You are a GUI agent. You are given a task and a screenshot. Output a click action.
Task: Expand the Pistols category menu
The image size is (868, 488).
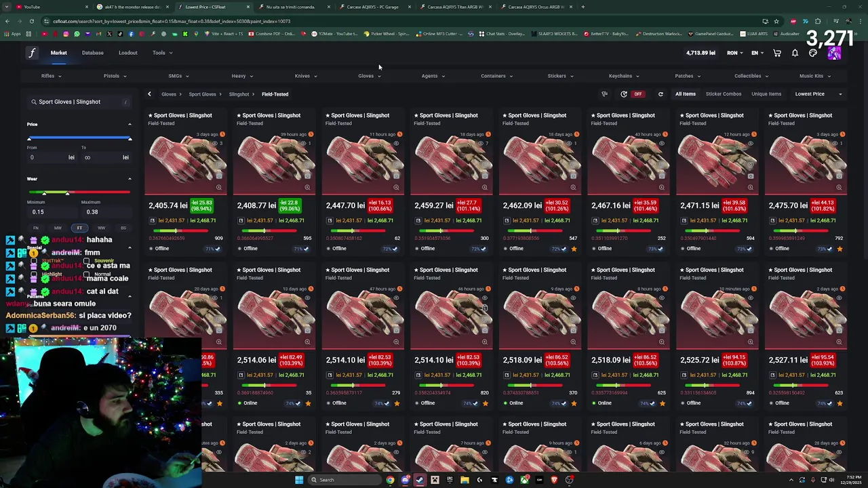(115, 76)
